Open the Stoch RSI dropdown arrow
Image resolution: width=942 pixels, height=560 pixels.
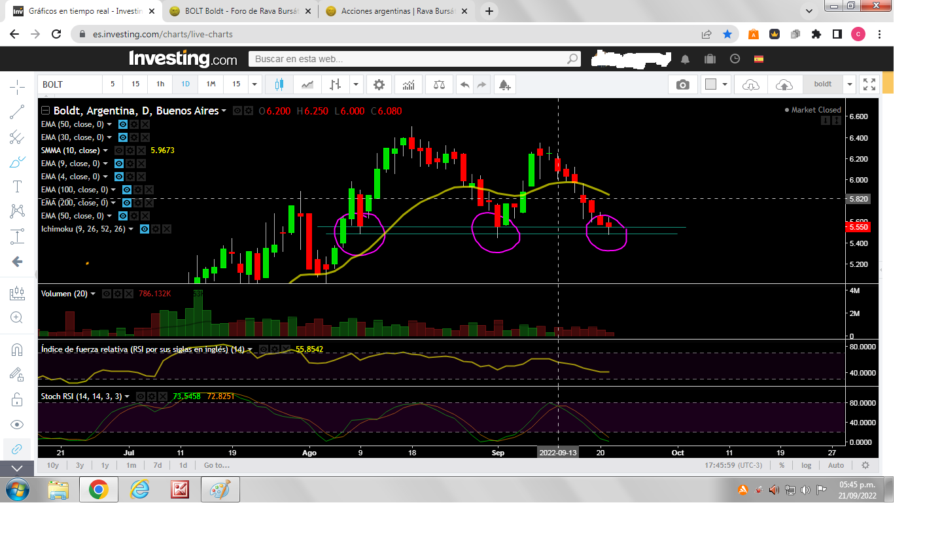tap(127, 396)
